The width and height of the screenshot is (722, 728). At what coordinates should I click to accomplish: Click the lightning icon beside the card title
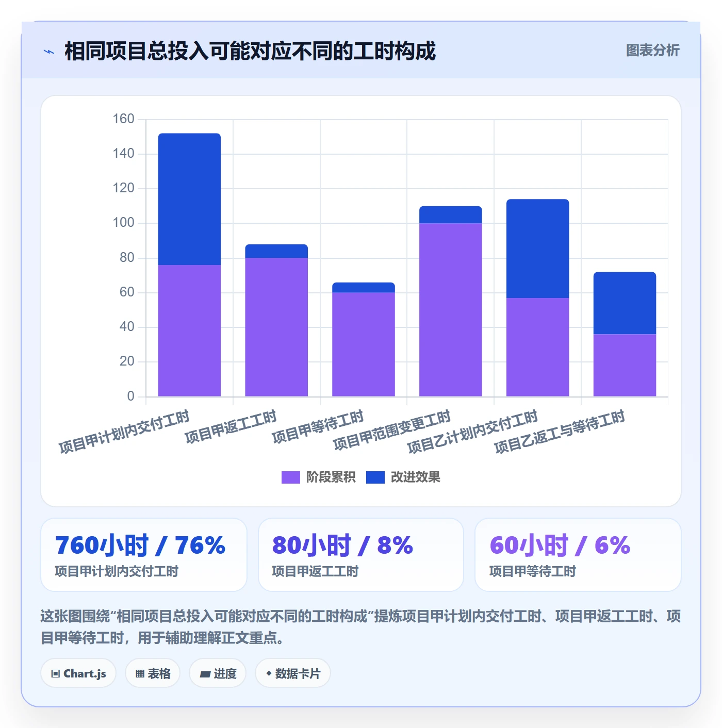click(x=49, y=52)
